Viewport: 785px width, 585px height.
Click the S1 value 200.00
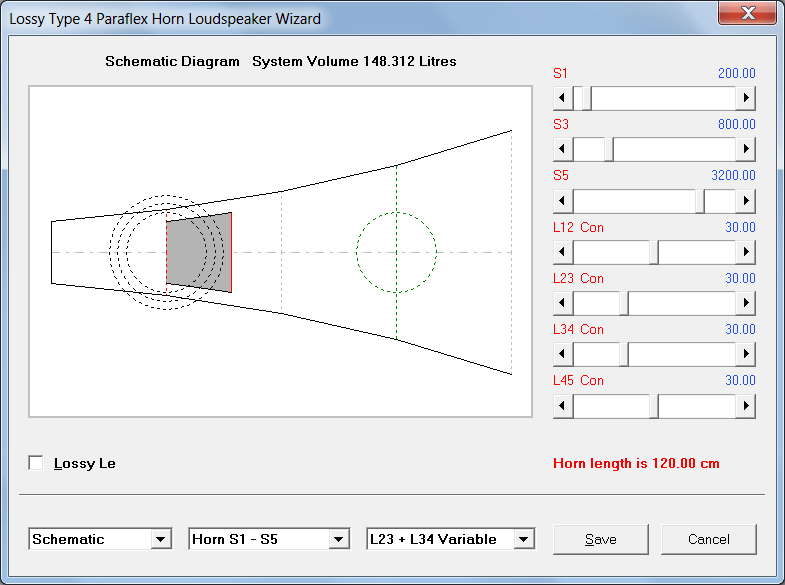(x=736, y=73)
